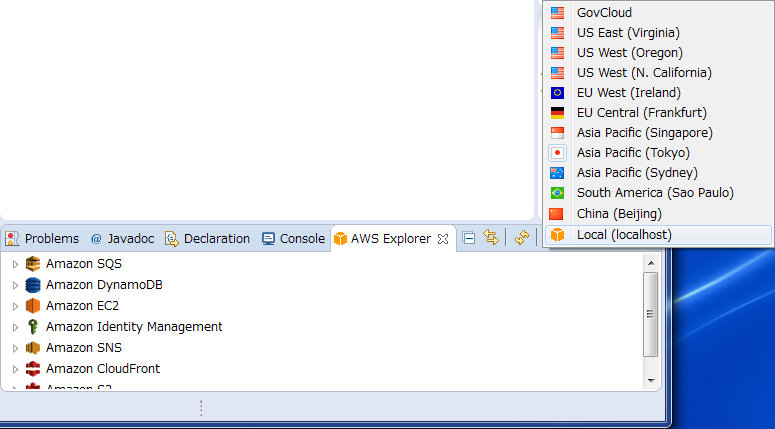Click the AWS Explorer scrollbar thumb
This screenshot has width=775, height=429.
pos(651,314)
